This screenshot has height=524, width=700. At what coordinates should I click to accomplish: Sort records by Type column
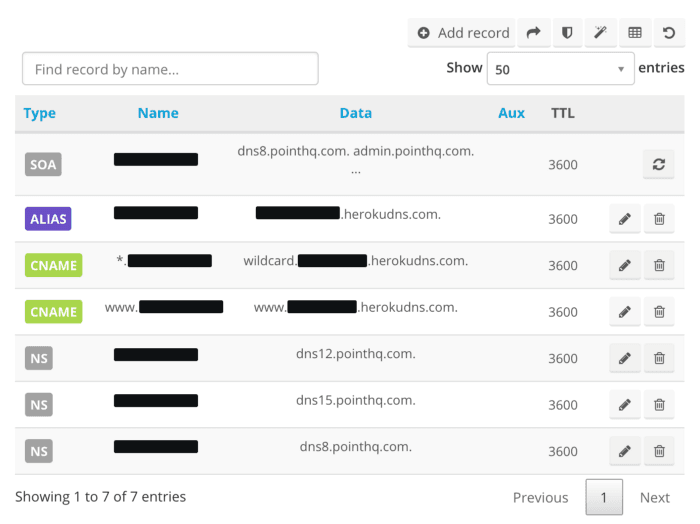40,113
